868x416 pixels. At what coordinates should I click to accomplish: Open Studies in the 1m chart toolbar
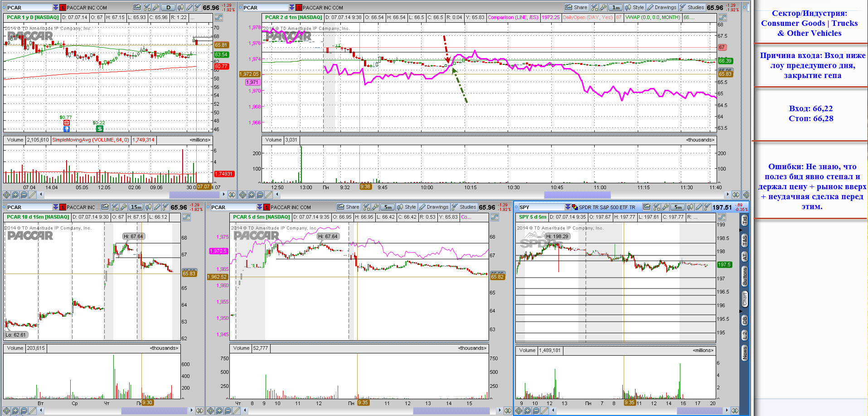point(692,7)
